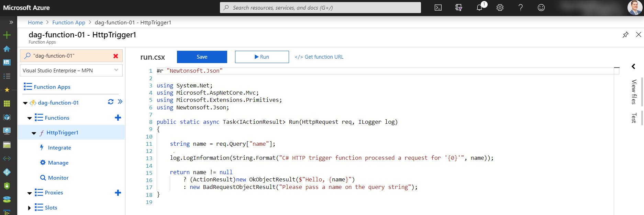Expand the Slots node

29,208
